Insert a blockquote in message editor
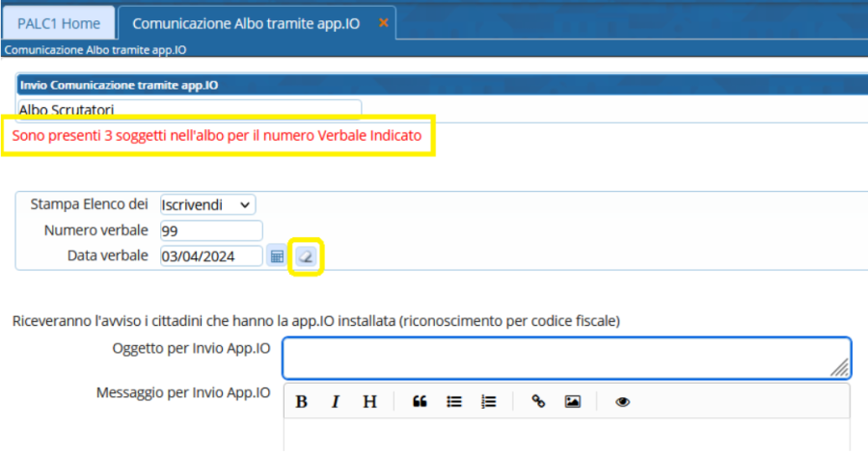The height and width of the screenshot is (455, 868). point(420,402)
